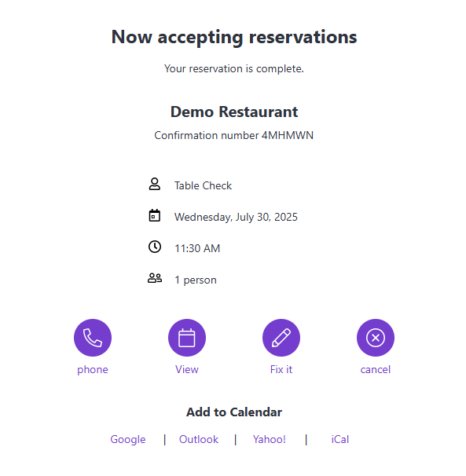Click the party size people icon

pos(155,278)
